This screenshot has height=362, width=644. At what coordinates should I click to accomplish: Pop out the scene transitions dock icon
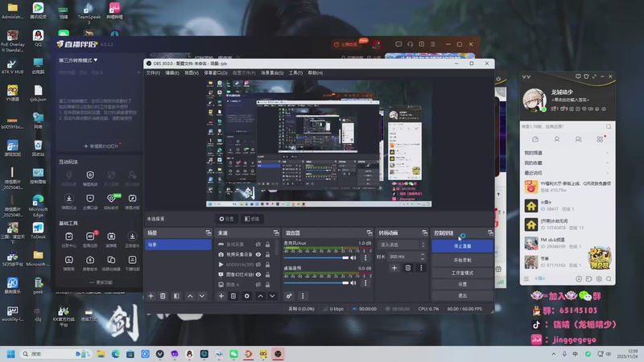(425, 232)
